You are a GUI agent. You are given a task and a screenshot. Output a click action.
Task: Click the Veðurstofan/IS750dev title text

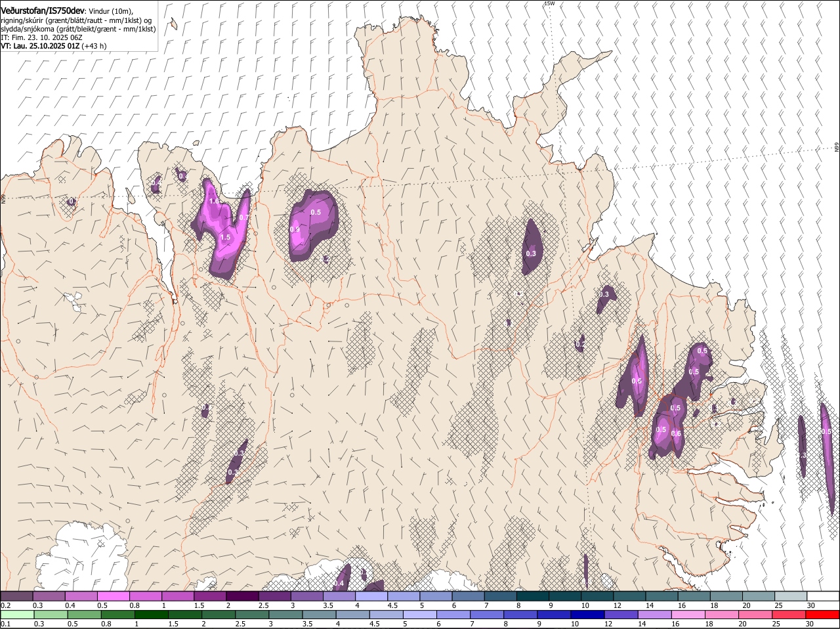tap(43, 11)
